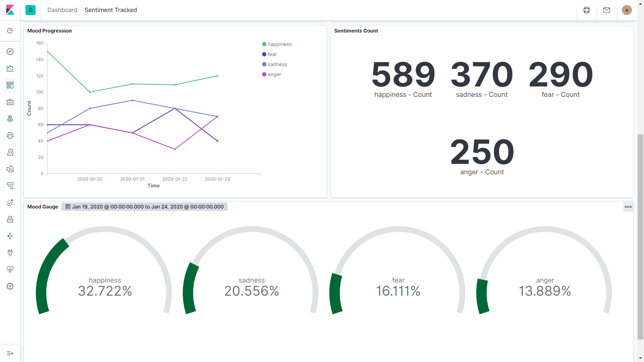Open Mood Gauge panel options menu
This screenshot has height=362, width=644.
point(628,207)
